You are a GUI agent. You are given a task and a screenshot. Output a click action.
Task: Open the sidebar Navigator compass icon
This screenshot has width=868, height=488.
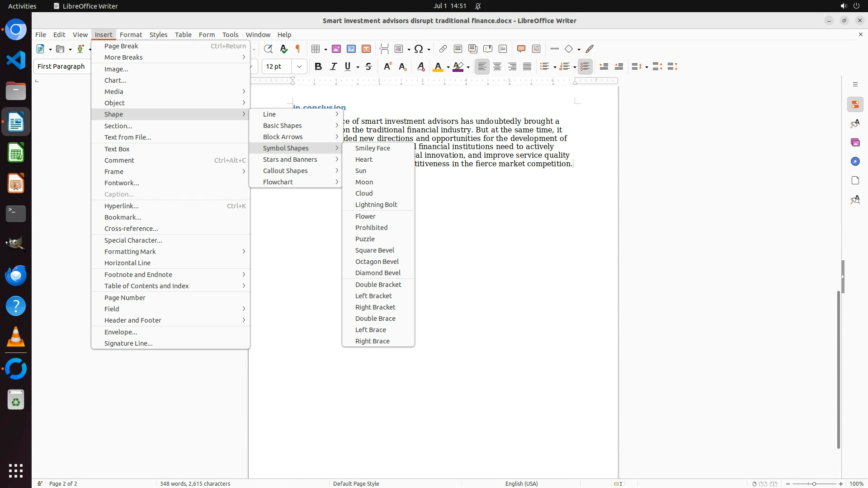(x=855, y=161)
